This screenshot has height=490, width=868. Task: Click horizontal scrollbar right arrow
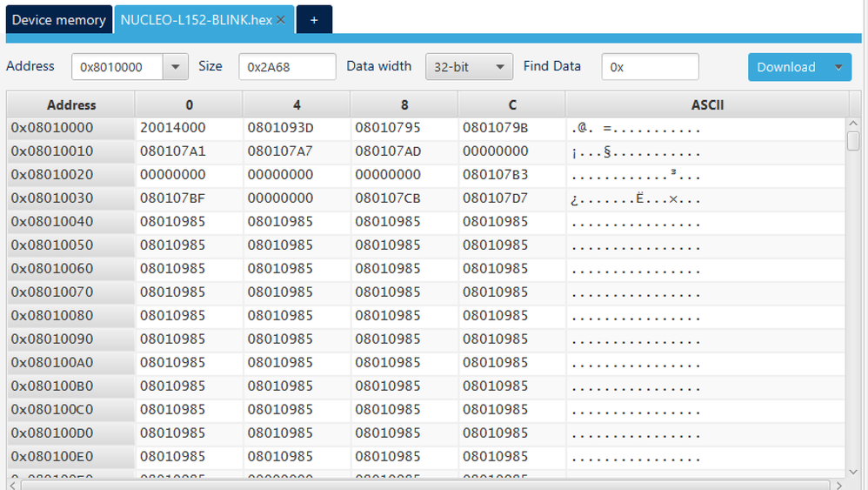[839, 485]
